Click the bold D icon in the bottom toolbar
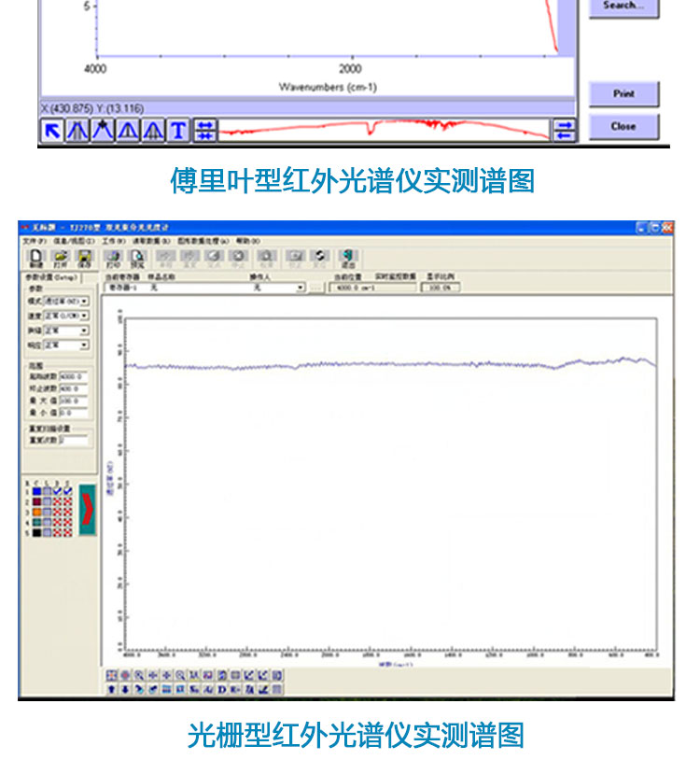Image resolution: width=700 pixels, height=774 pixels. 222,690
